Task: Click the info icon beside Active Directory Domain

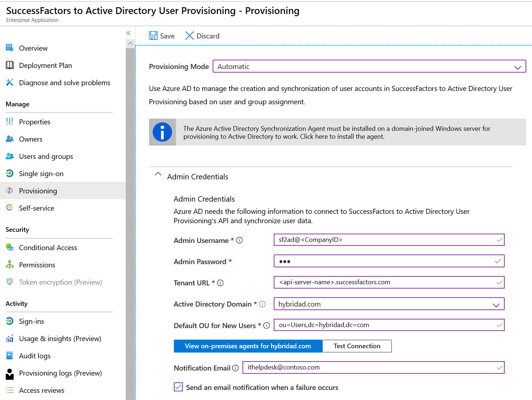Action: (x=263, y=304)
